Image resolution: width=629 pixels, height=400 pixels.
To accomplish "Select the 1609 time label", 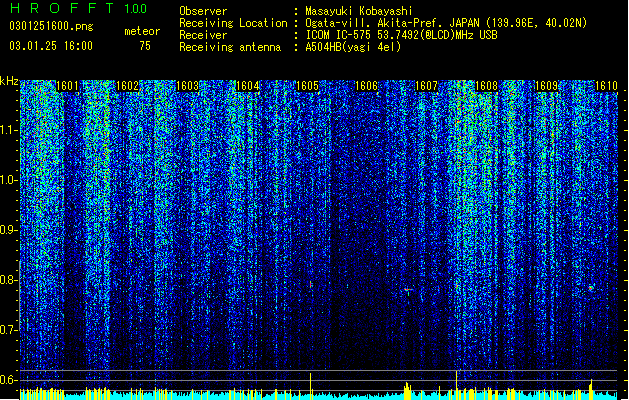I will [546, 86].
